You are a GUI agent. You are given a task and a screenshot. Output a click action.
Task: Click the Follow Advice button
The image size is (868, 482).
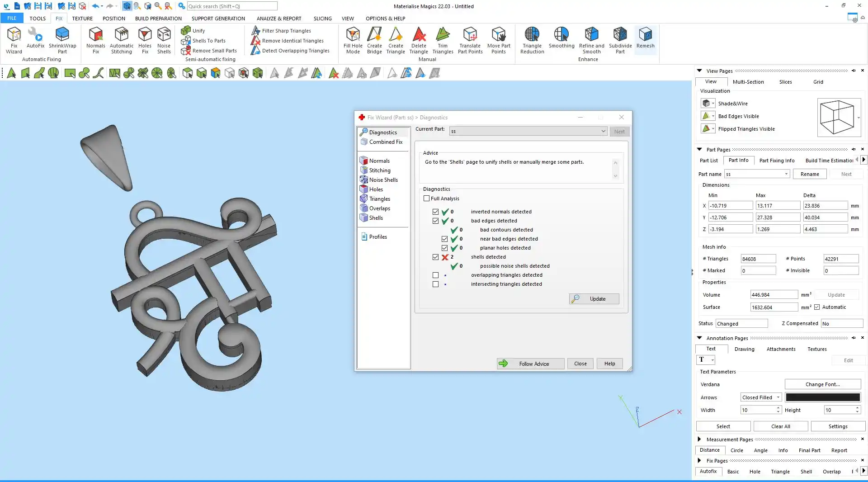(530, 364)
